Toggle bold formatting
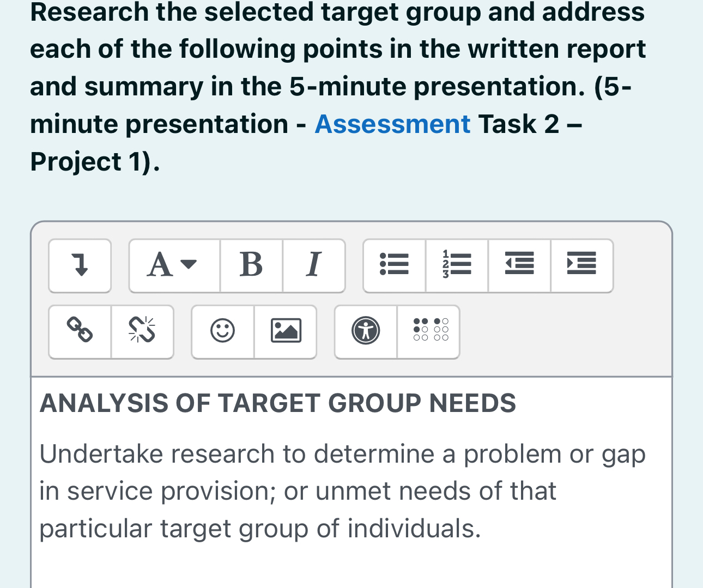 point(251,265)
